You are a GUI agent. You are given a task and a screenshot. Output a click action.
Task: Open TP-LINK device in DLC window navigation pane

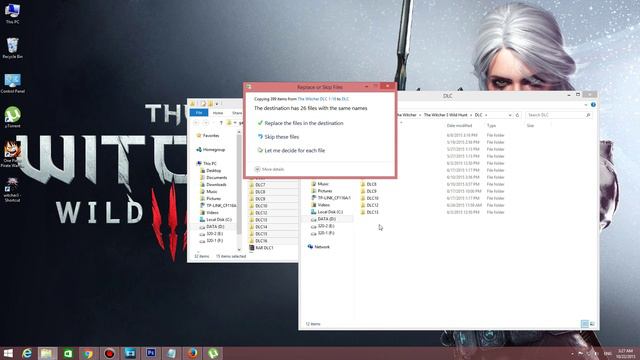(331, 198)
